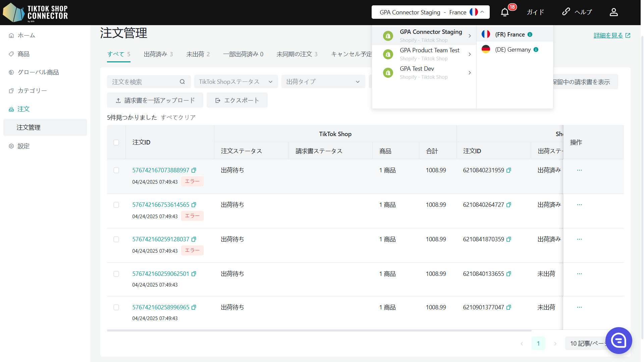Open グローバル商品 in sidebar
644x362 pixels.
pyautogui.click(x=45, y=72)
